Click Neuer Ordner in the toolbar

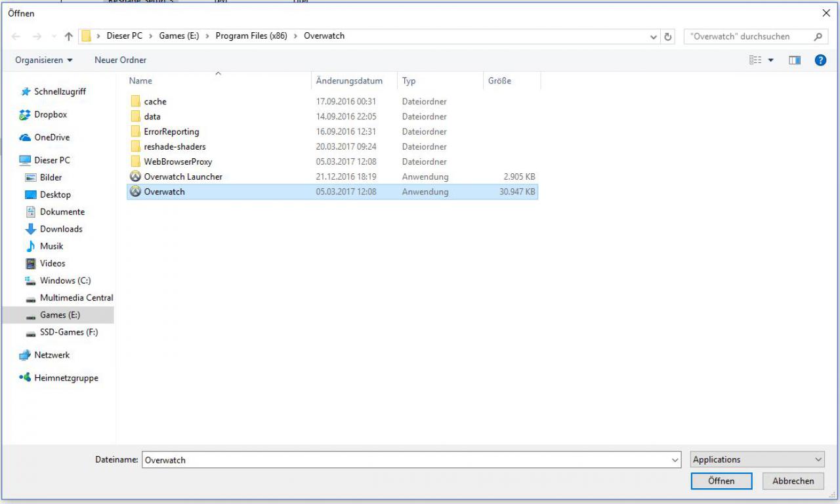tap(121, 60)
